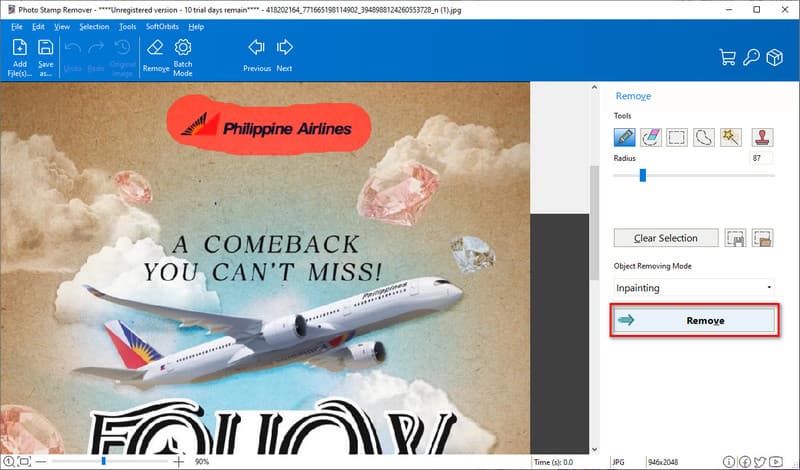Click the info icon in status bar

[x=729, y=462]
